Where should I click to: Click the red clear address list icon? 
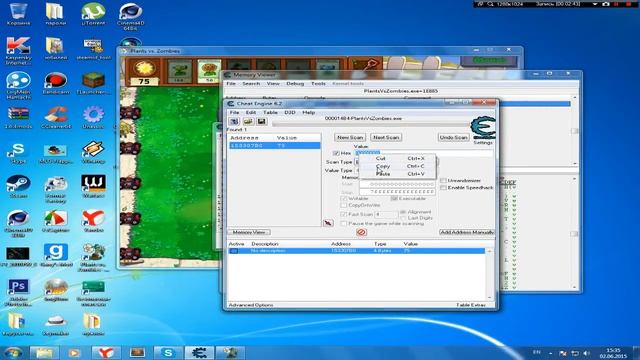pos(361,232)
